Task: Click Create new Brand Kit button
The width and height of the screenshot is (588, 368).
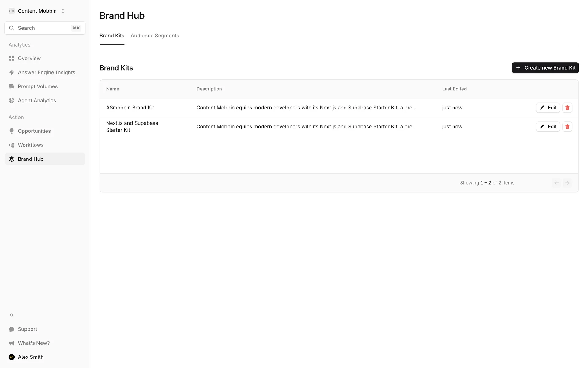Action: click(x=545, y=68)
